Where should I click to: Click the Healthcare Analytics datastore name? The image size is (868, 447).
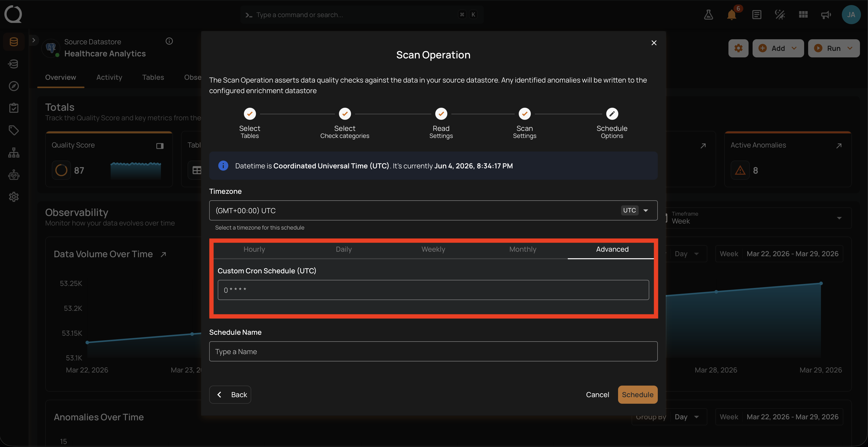(105, 54)
